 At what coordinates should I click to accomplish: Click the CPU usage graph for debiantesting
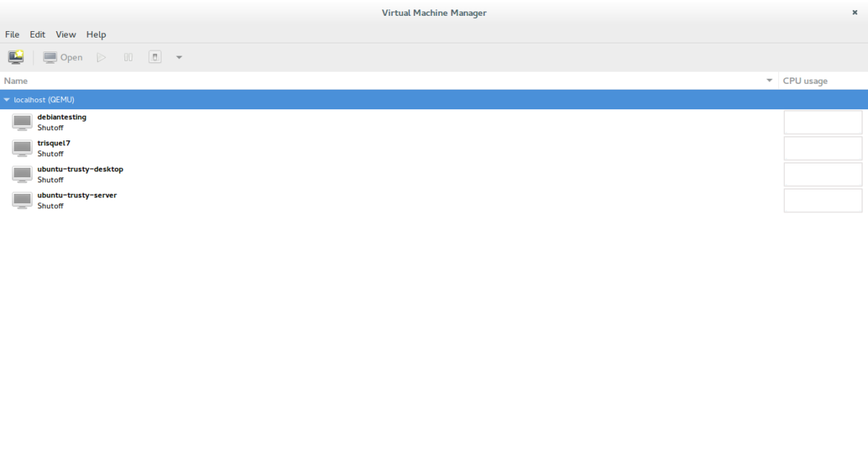pos(823,122)
